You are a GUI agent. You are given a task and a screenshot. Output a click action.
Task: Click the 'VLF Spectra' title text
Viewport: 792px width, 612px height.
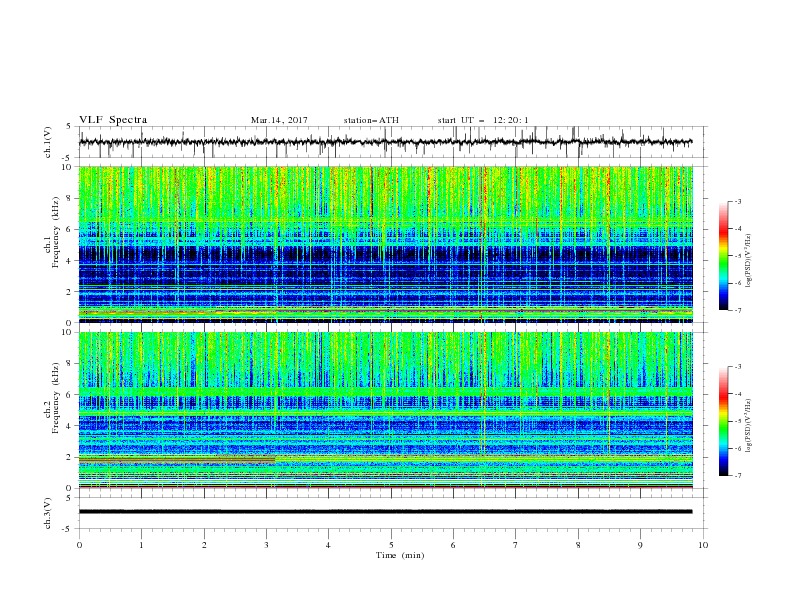tap(113, 120)
